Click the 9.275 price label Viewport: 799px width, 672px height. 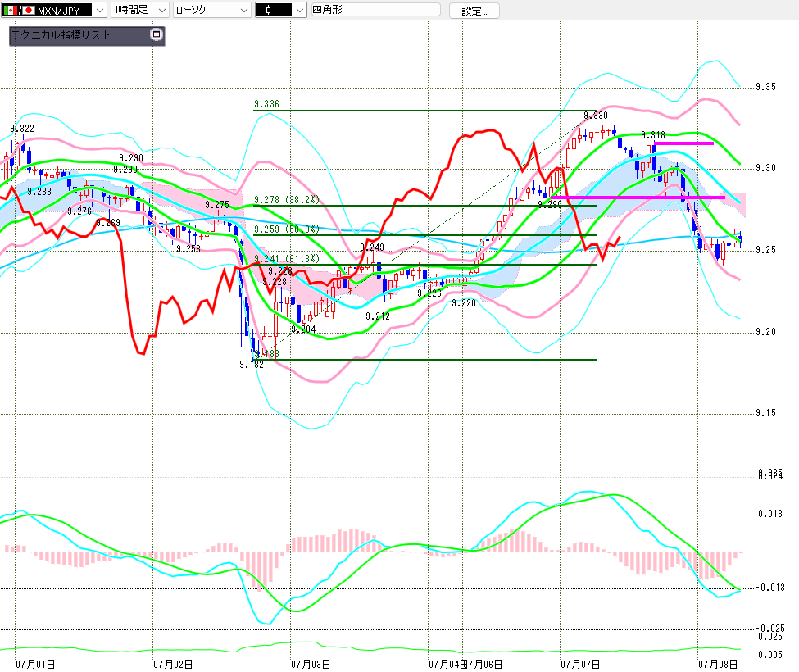[217, 205]
